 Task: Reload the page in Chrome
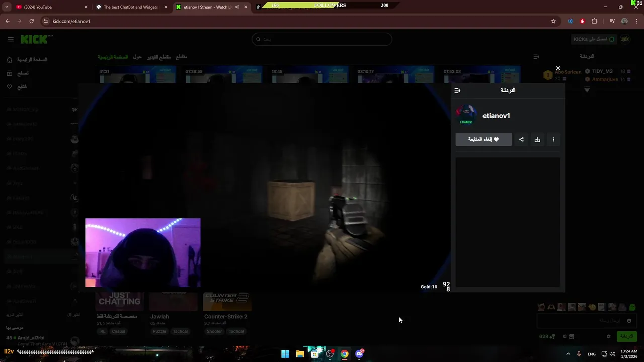coord(31,21)
